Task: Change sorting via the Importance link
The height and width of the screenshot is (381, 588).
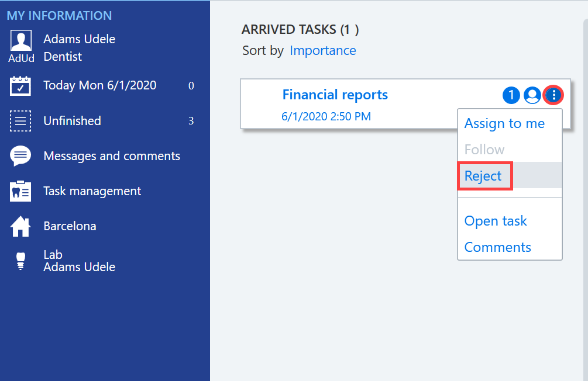Action: [323, 51]
